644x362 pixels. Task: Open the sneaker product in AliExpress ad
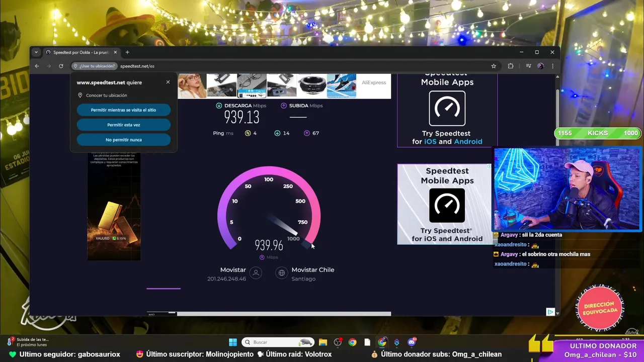point(342,85)
